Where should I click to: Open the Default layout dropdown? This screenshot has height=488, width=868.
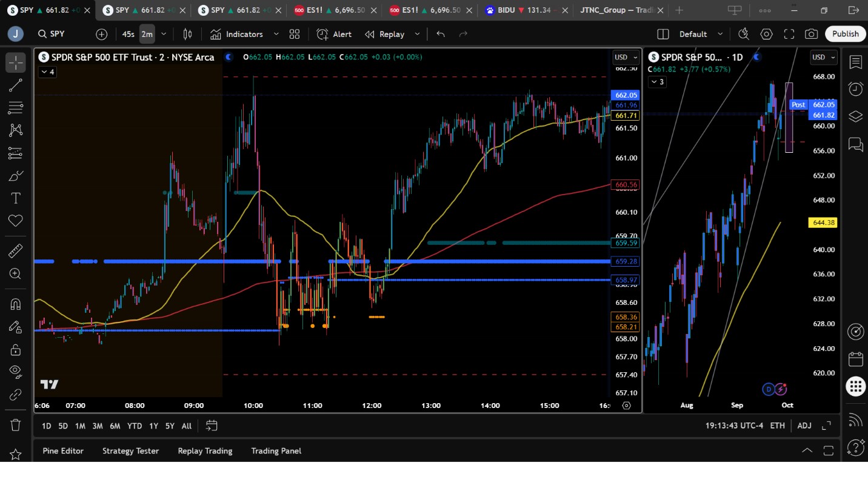click(x=701, y=34)
